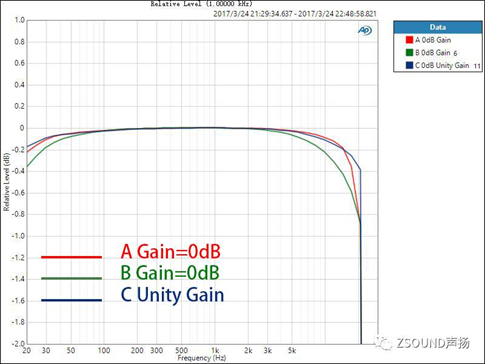Click the WeChat icon in watermark
Image resolution: width=485 pixels, height=364 pixels.
click(x=383, y=343)
